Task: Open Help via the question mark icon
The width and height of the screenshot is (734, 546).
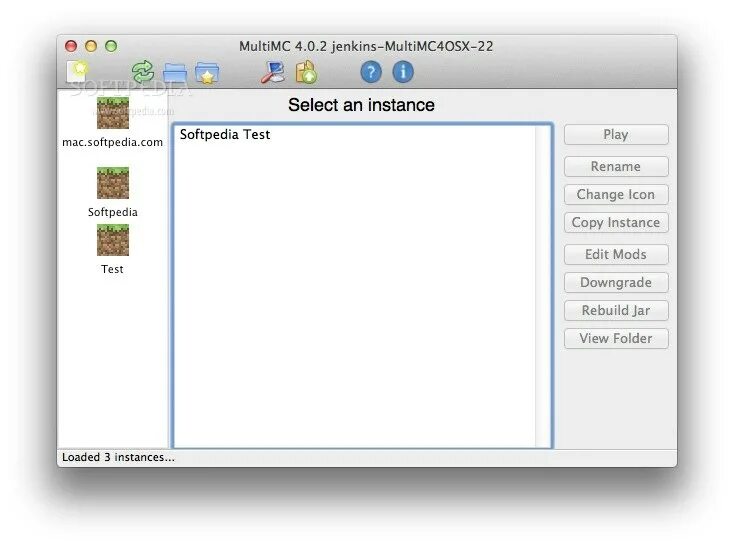Action: coord(371,72)
